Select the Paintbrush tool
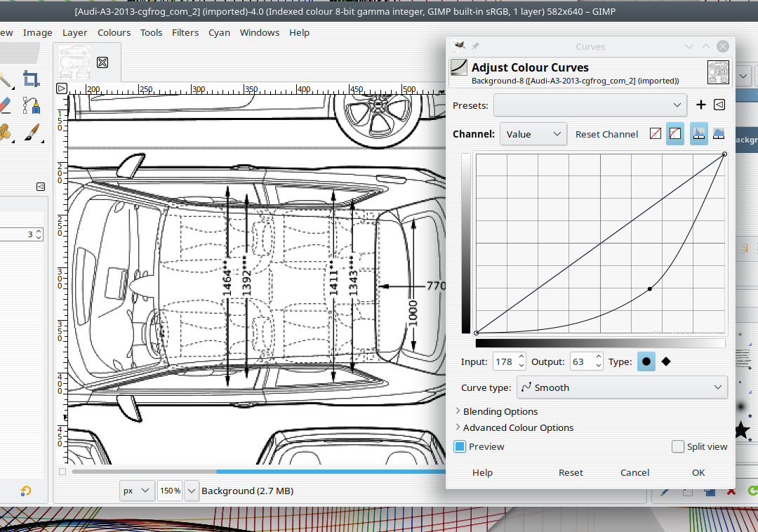This screenshot has width=758, height=532. [30, 131]
